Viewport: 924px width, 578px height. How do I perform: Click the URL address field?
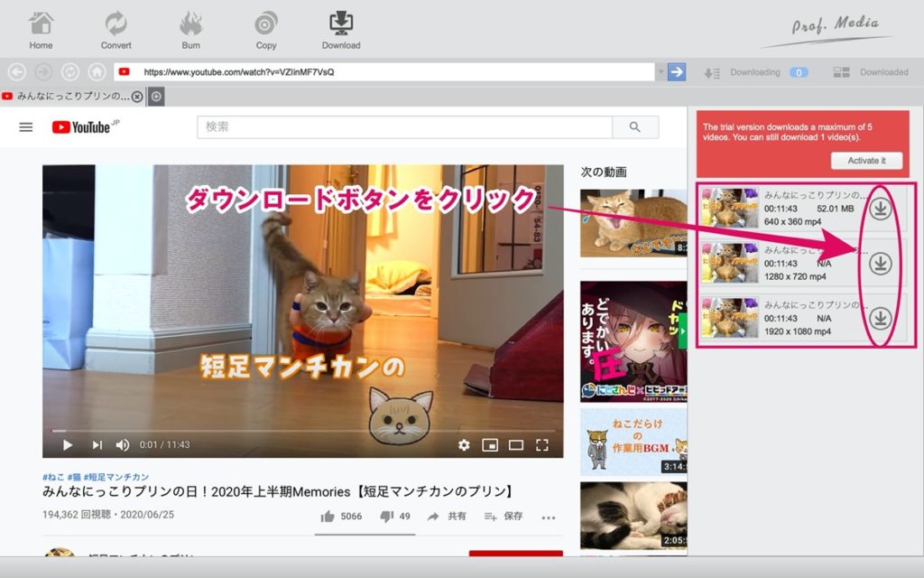(384, 72)
